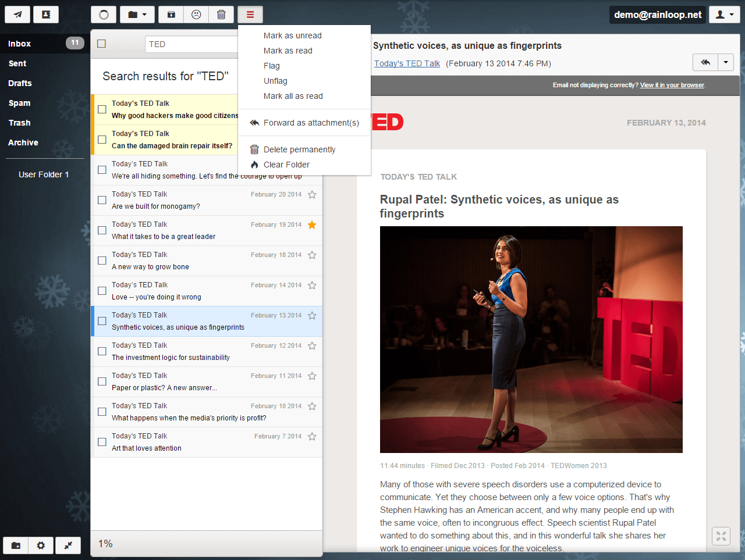Choose "Delete permanently" from the menu

pos(299,149)
